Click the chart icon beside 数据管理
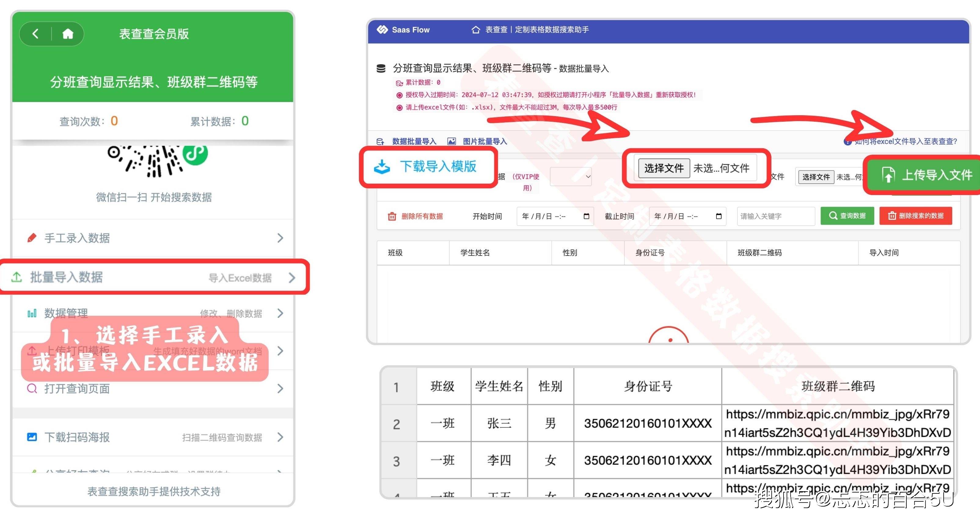Screen dimensions: 980x520 pyautogui.click(x=32, y=313)
